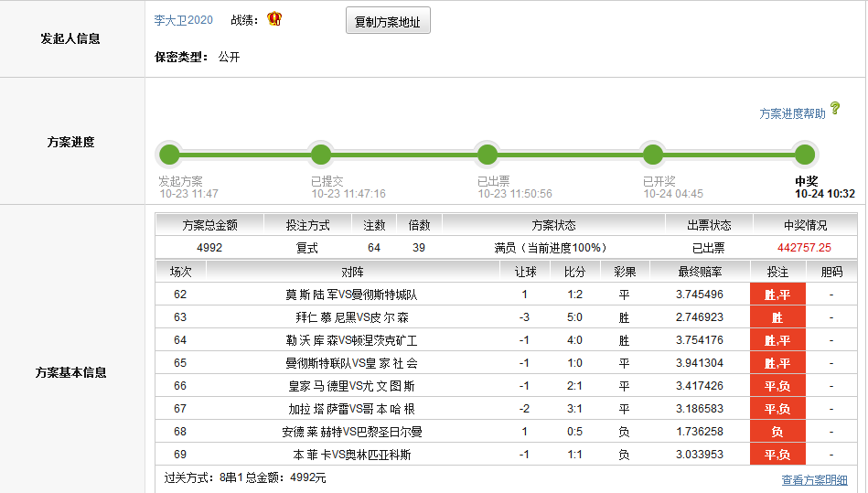868x493 pixels.
Task: Open the 方案进度帮助 link
Action: point(792,113)
